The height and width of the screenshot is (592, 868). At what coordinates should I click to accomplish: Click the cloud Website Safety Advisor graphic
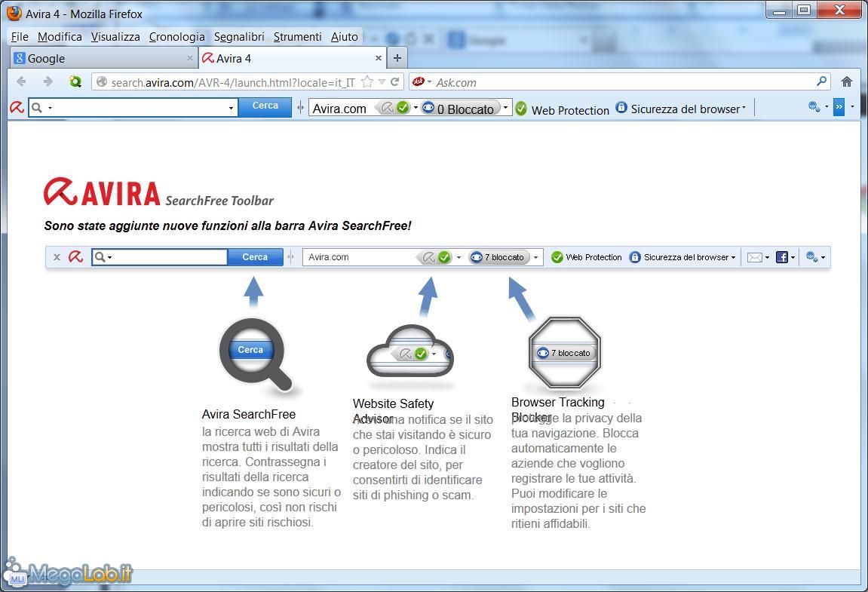point(410,351)
